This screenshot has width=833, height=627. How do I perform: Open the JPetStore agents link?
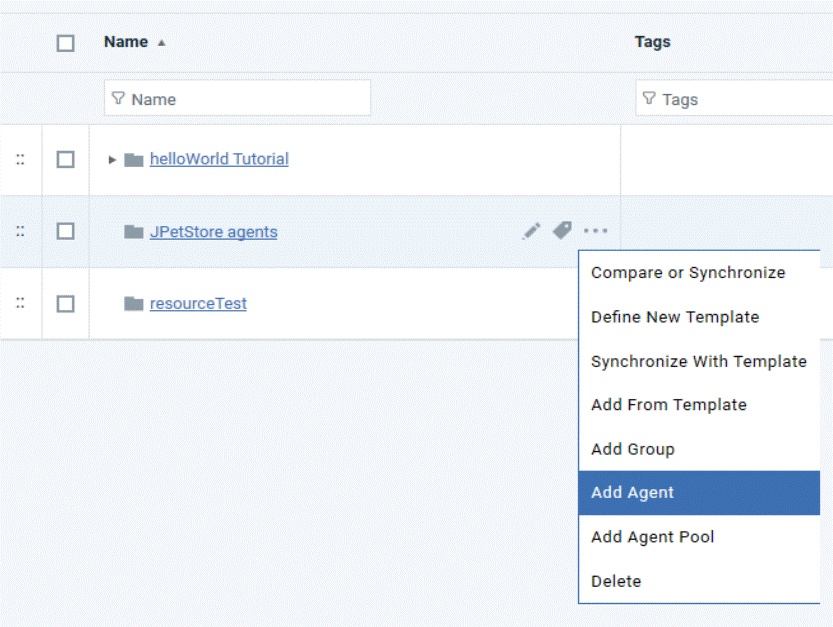[x=213, y=231]
